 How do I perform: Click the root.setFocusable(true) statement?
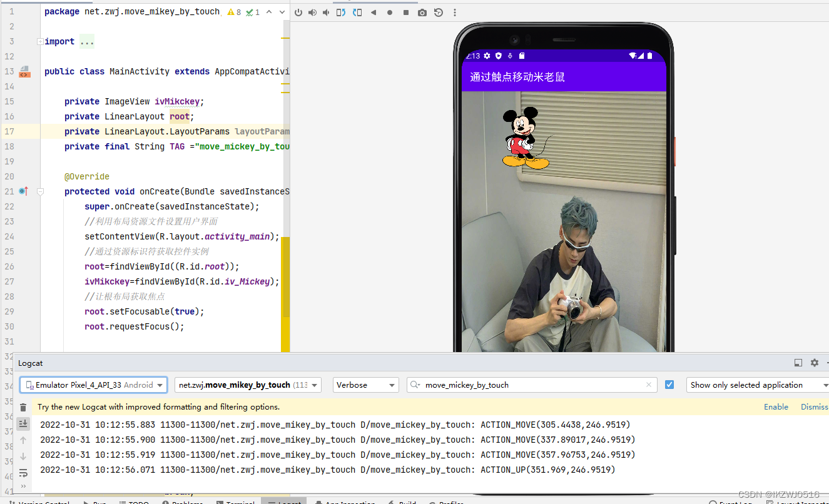[x=145, y=311]
